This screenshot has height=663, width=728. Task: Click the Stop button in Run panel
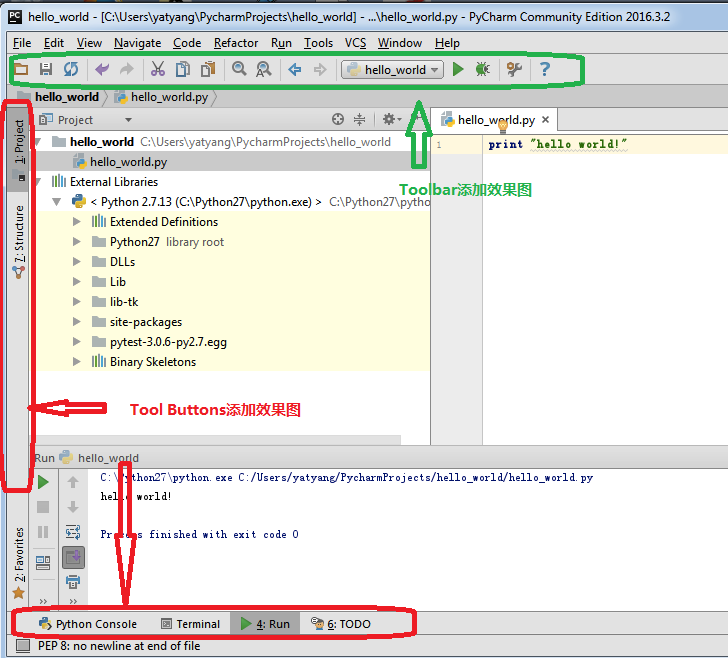click(x=43, y=507)
